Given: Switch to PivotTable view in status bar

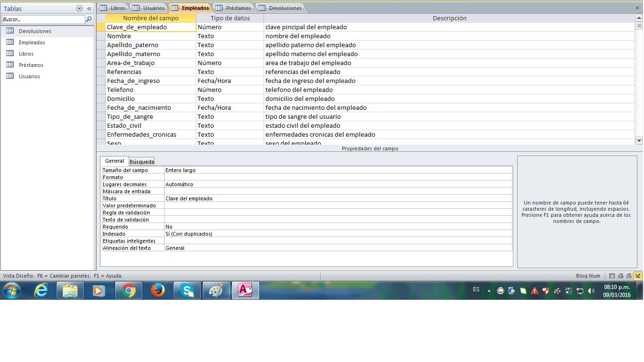Looking at the screenshot, I should tap(621, 276).
